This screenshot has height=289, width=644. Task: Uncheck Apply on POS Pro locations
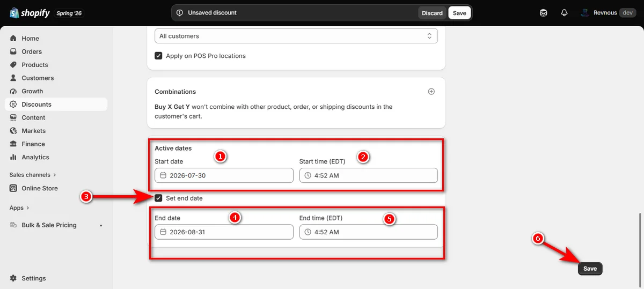tap(158, 56)
